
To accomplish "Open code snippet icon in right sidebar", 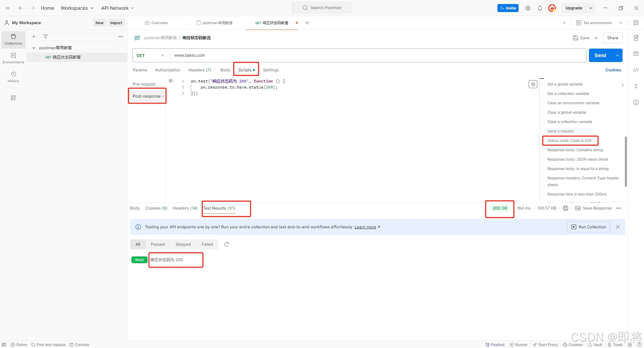I will pyautogui.click(x=636, y=70).
